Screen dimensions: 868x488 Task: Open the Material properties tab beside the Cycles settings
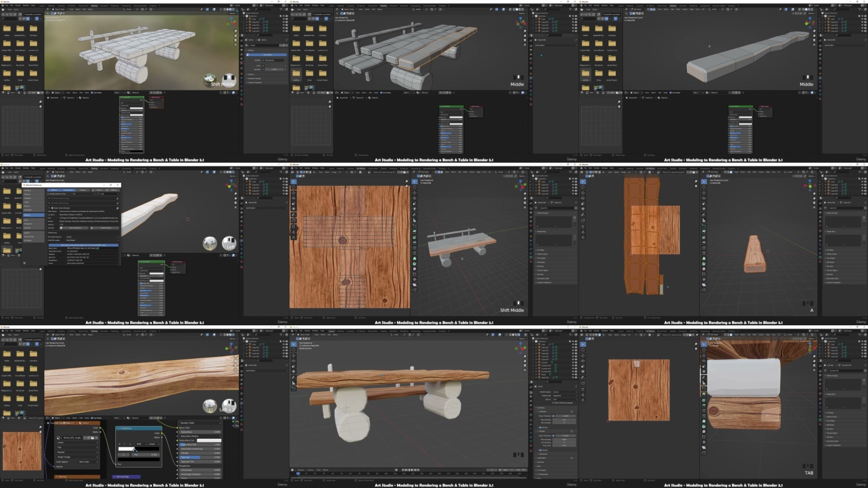(x=531, y=446)
